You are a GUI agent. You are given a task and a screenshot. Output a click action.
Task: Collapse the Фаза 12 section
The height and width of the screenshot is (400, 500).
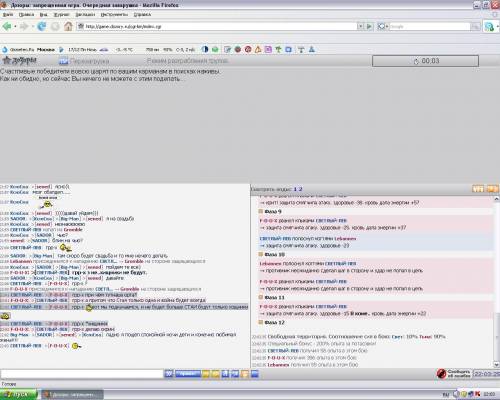(261, 322)
